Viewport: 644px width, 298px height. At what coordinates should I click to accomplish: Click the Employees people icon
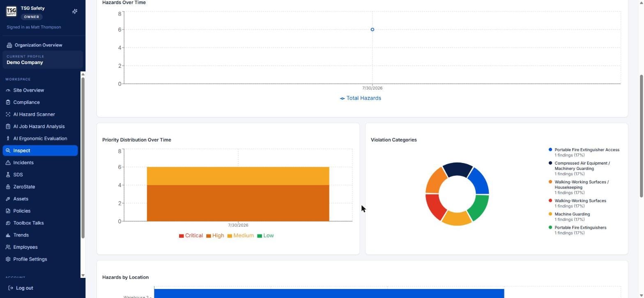8,247
